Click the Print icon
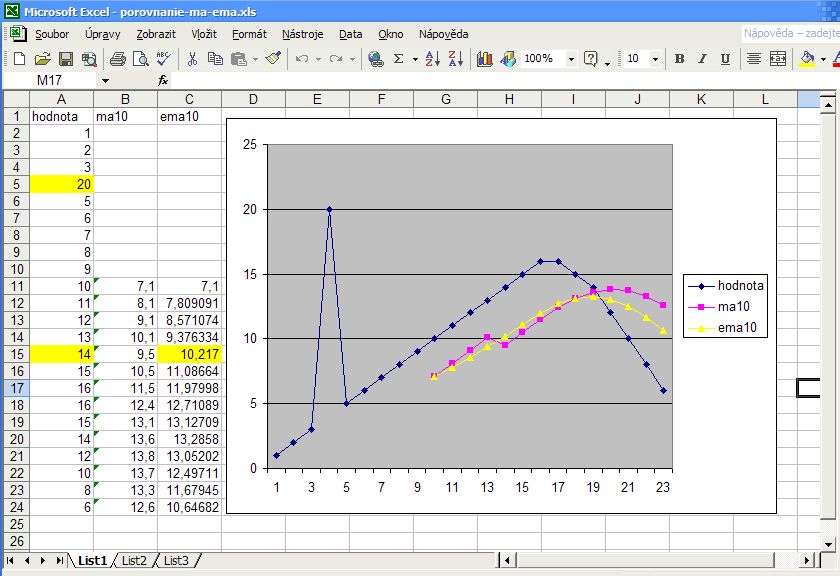 (117, 58)
